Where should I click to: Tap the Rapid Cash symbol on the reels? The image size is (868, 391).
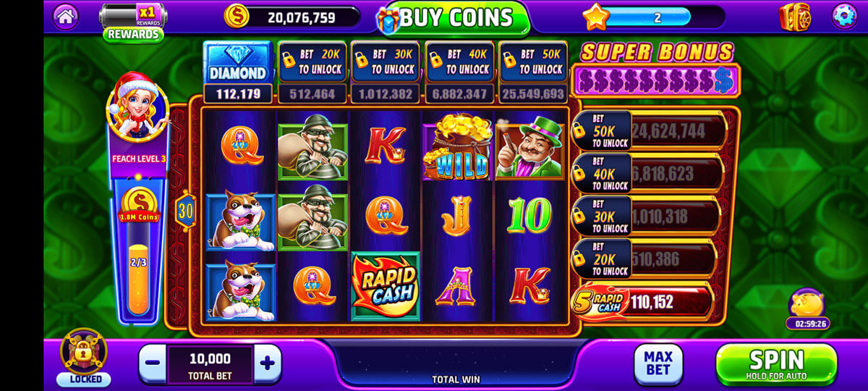(386, 286)
